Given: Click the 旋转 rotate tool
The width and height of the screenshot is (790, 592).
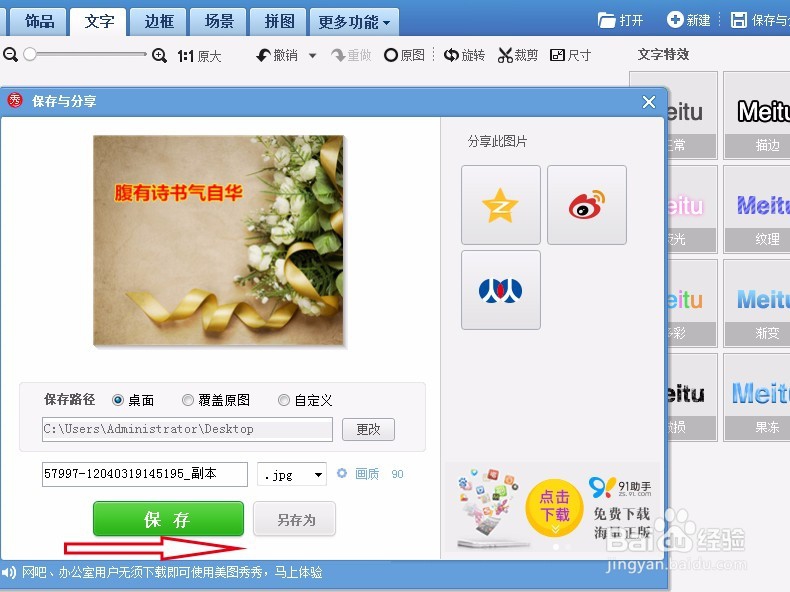Looking at the screenshot, I should click(464, 55).
